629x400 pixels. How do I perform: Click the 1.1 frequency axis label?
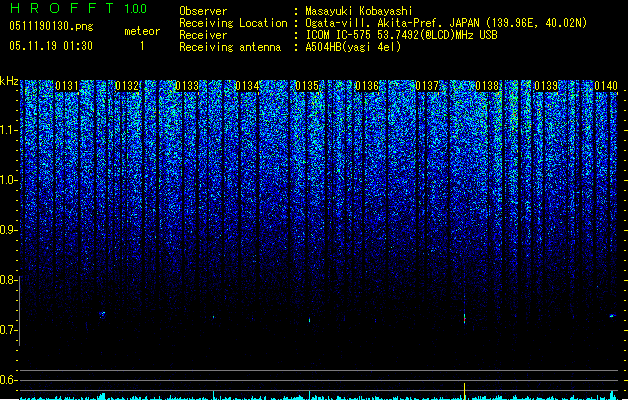point(9,130)
